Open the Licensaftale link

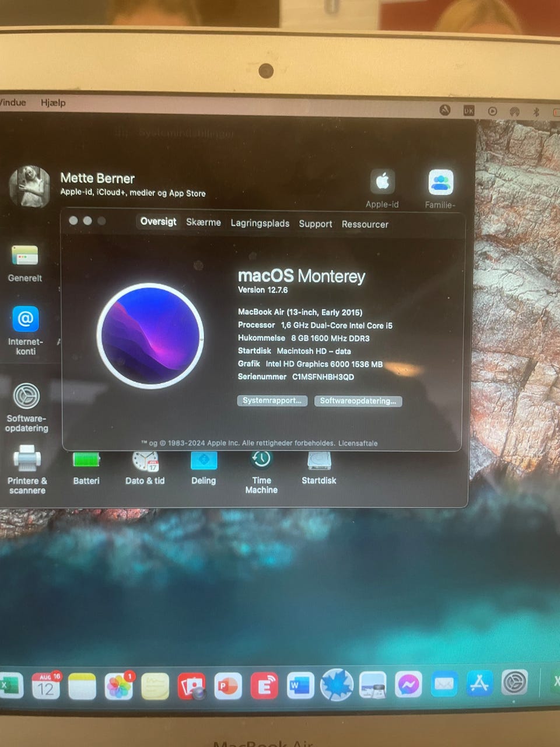(358, 444)
